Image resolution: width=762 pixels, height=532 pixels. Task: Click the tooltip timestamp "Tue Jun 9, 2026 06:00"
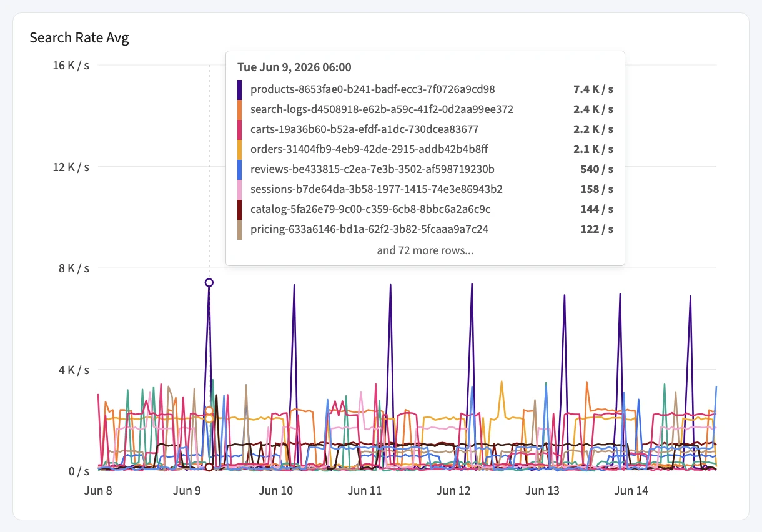[294, 67]
